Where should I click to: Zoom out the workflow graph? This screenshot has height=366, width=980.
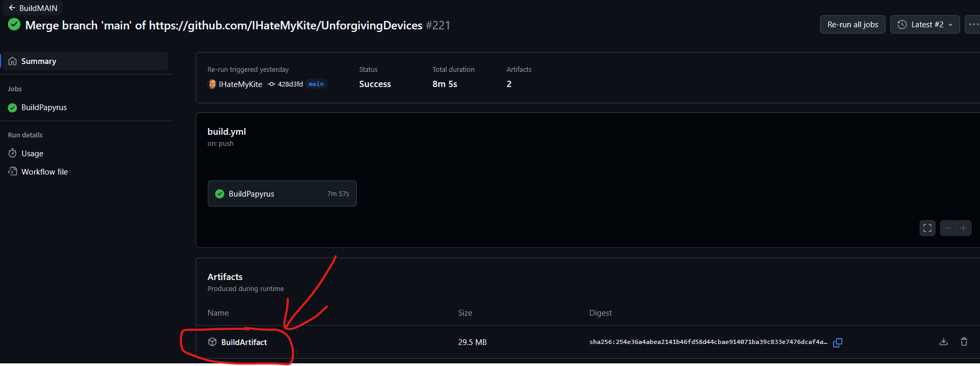[948, 228]
